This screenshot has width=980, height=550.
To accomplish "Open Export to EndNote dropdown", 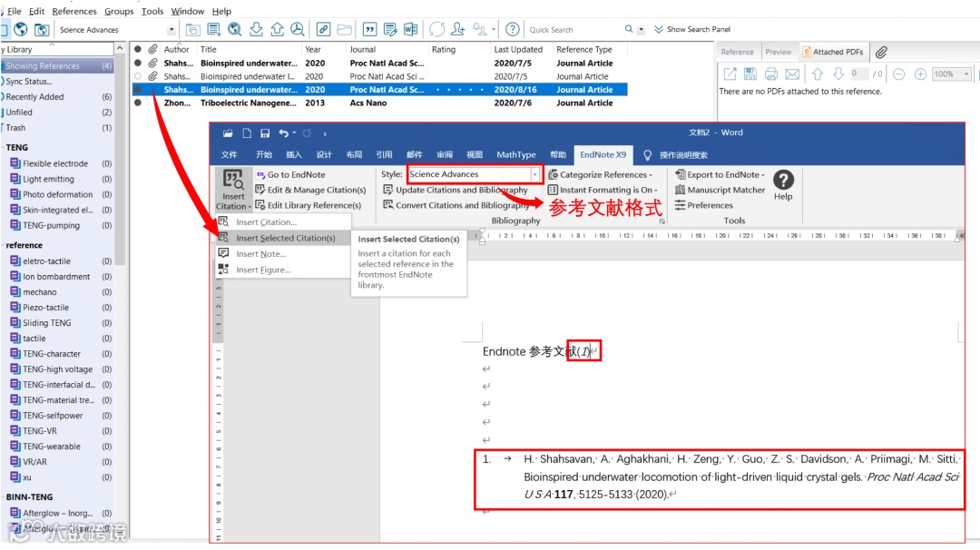I will pyautogui.click(x=720, y=174).
